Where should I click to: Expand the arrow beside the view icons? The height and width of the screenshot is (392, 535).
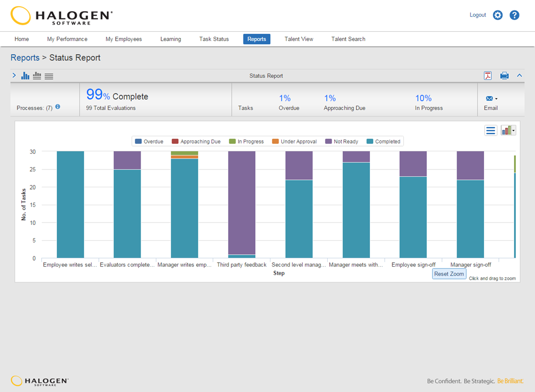point(13,75)
